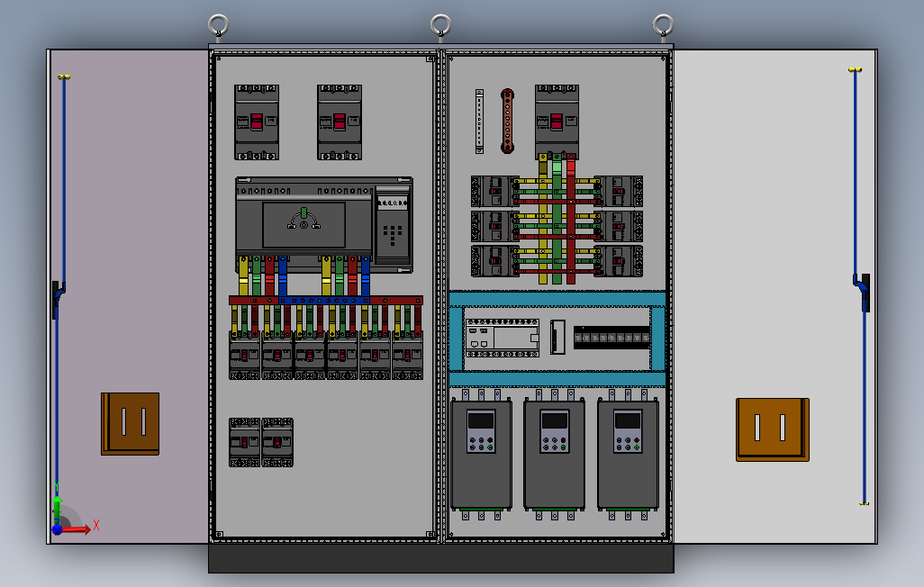Click the transfer switch controller keypad module
The width and height of the screenshot is (924, 587).
[393, 226]
